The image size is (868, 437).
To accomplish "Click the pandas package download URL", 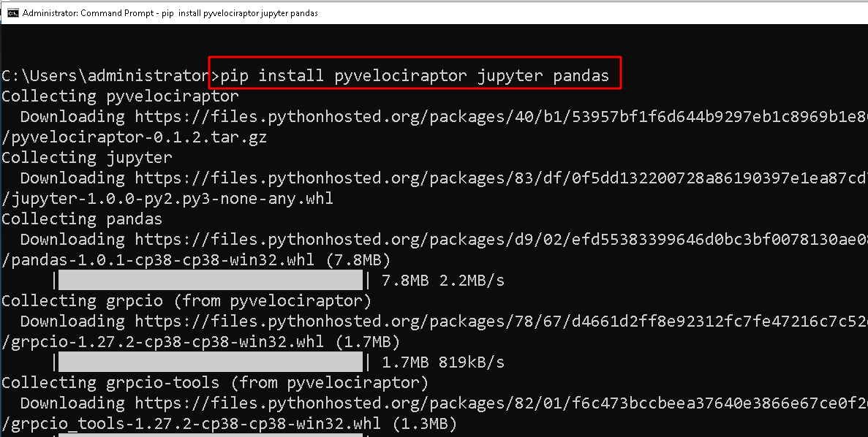I will (x=497, y=239).
